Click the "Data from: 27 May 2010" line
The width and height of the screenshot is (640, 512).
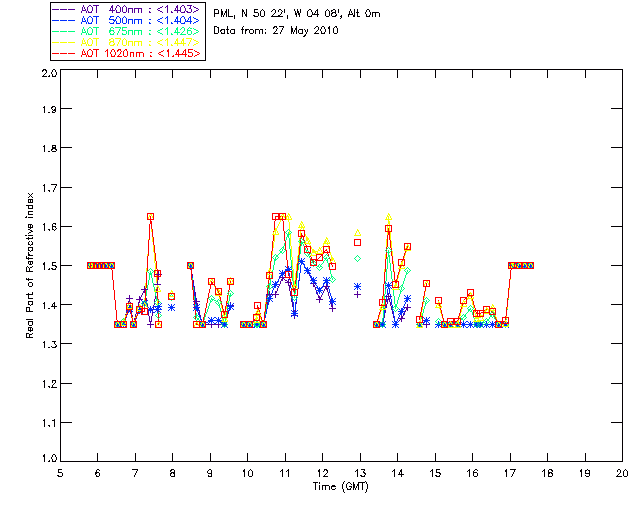click(276, 31)
